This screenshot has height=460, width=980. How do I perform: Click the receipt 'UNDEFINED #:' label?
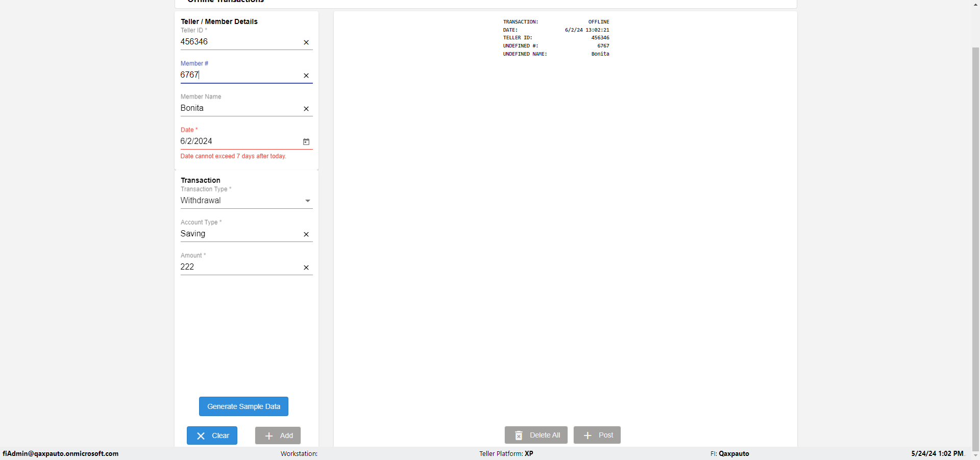tap(521, 46)
